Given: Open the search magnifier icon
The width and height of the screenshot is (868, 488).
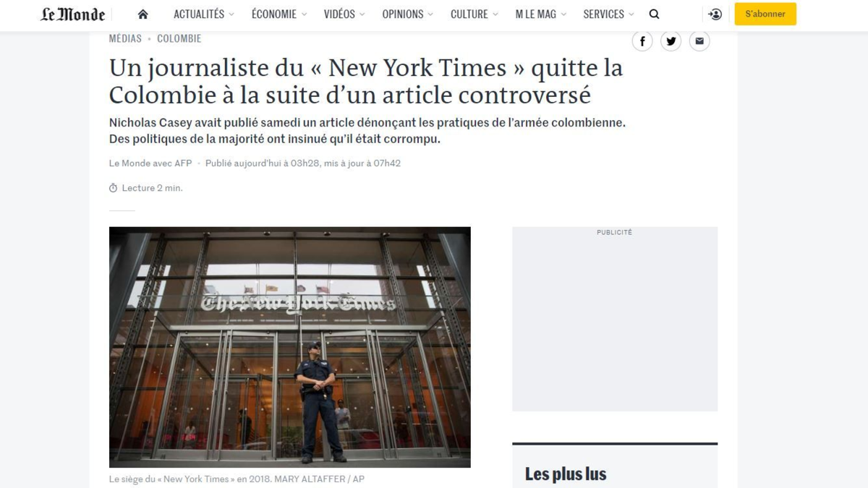Looking at the screenshot, I should pos(654,14).
